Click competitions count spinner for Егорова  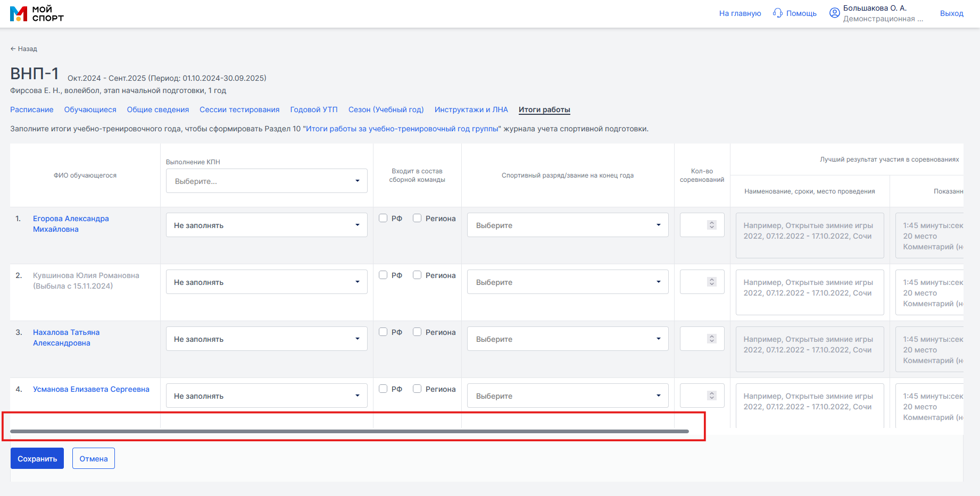click(711, 225)
